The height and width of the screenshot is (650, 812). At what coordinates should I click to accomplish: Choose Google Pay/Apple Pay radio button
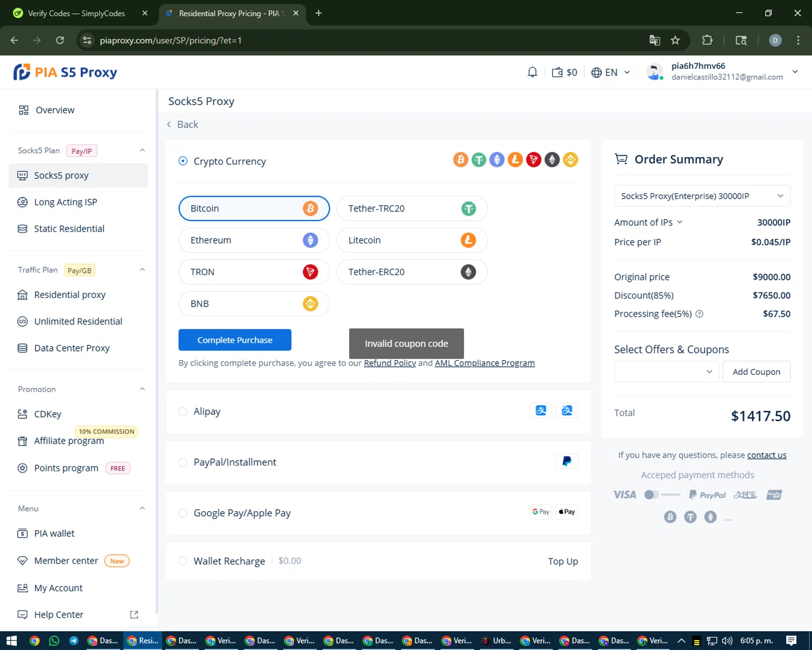click(x=183, y=513)
